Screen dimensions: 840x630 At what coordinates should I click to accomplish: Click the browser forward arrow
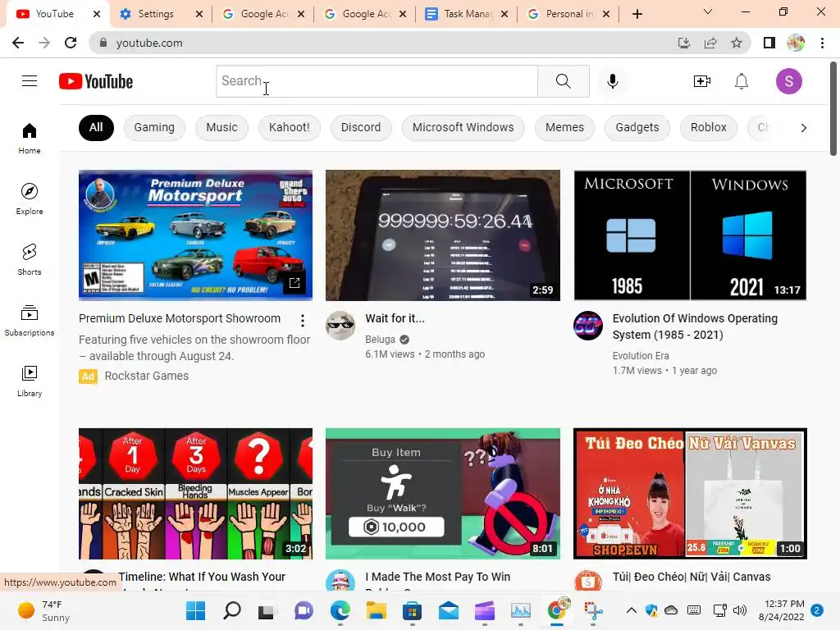44,43
